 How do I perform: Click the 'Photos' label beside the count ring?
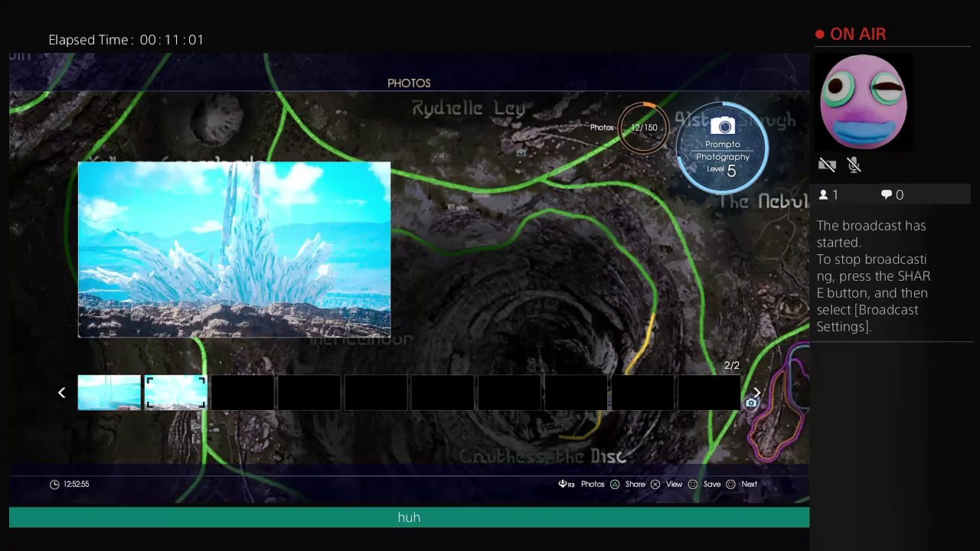(602, 127)
